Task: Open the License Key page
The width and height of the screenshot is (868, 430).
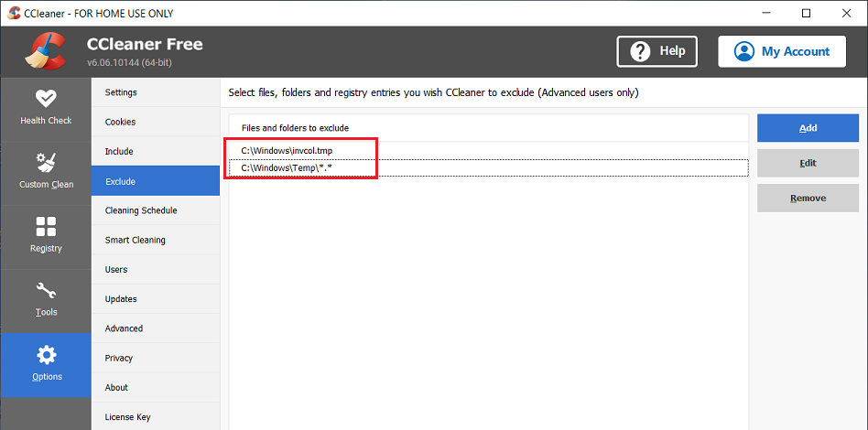Action: (127, 417)
